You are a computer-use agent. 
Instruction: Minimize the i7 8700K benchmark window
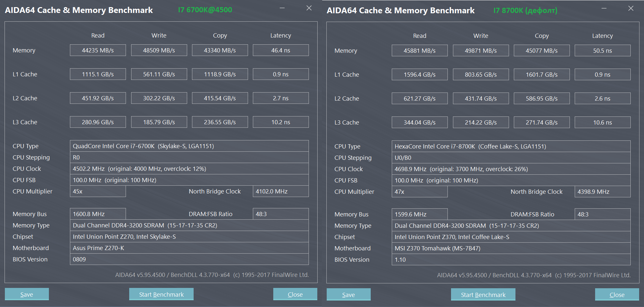pyautogui.click(x=604, y=8)
